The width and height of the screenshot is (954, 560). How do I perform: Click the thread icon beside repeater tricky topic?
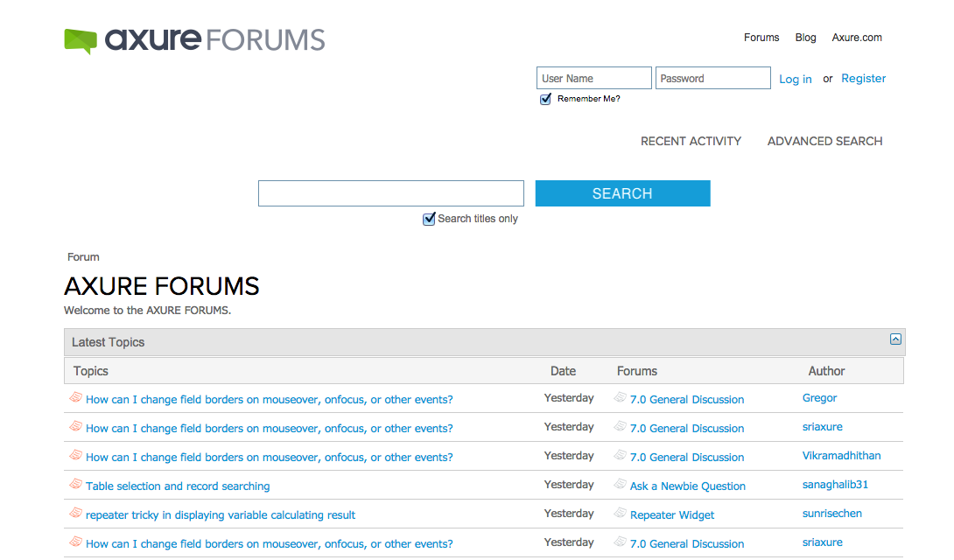pos(75,513)
